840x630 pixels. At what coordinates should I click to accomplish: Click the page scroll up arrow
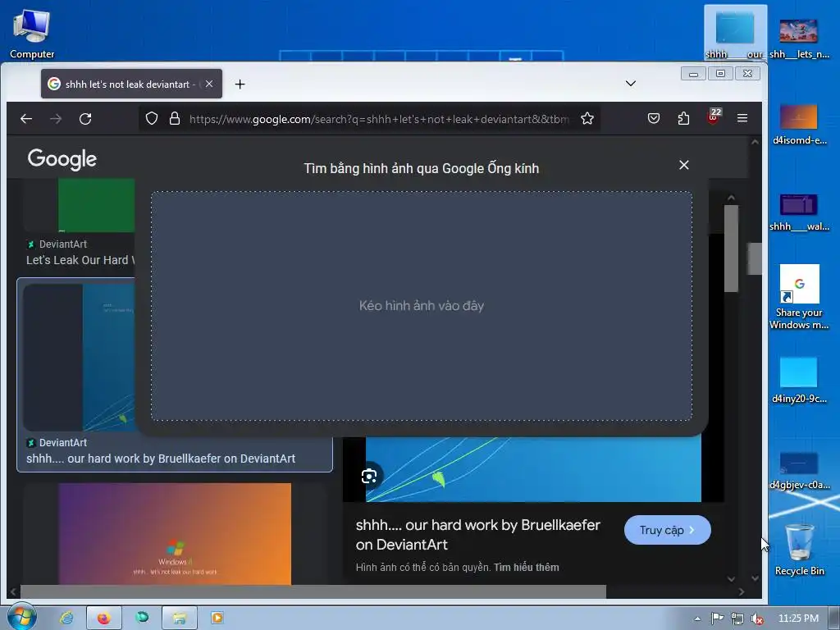tap(755, 142)
